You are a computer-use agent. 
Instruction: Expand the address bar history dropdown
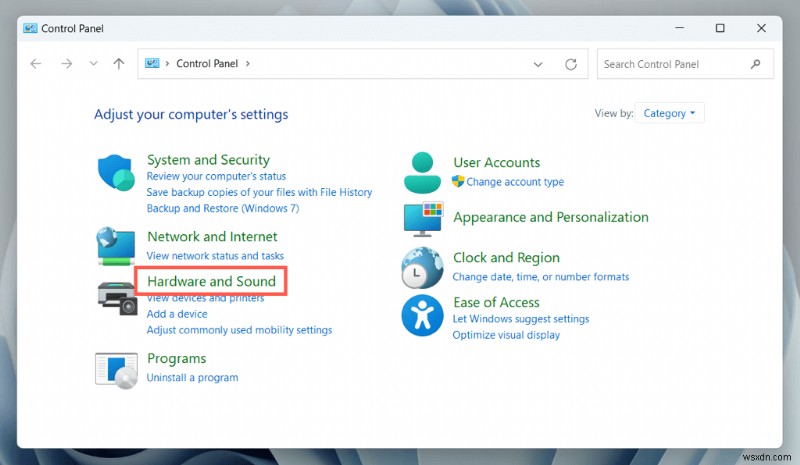(x=538, y=64)
